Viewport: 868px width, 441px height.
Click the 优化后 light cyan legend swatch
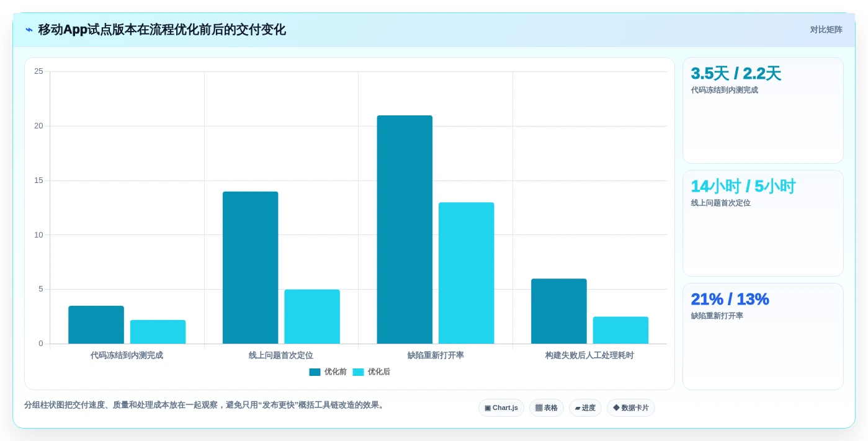coord(358,372)
